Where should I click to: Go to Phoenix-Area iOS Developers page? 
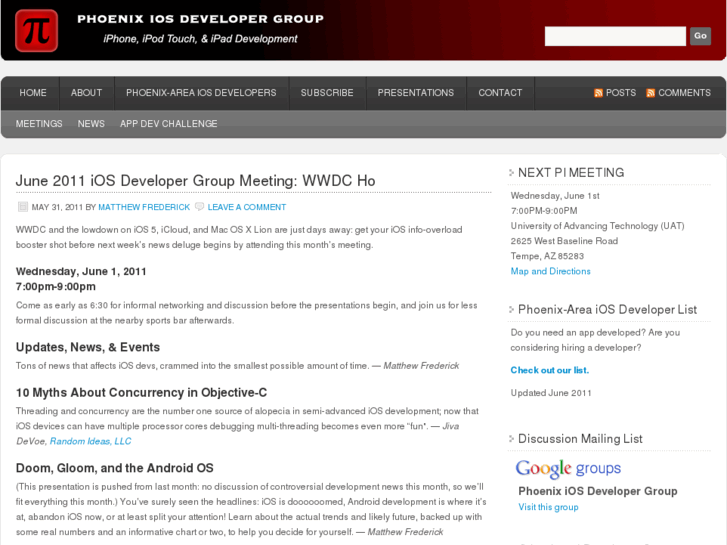(x=201, y=93)
